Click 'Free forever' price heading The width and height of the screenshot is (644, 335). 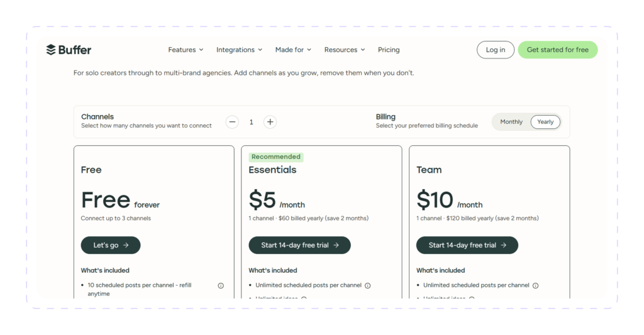(x=120, y=200)
